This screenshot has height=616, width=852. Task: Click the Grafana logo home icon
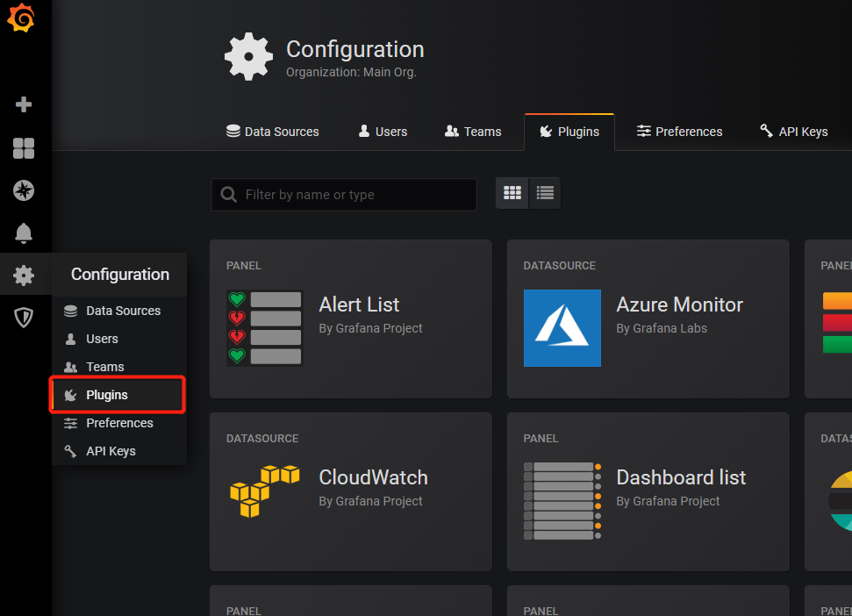click(x=21, y=19)
